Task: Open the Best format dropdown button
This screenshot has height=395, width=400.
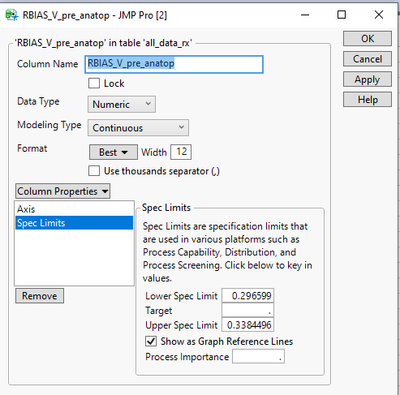Action: coord(113,152)
